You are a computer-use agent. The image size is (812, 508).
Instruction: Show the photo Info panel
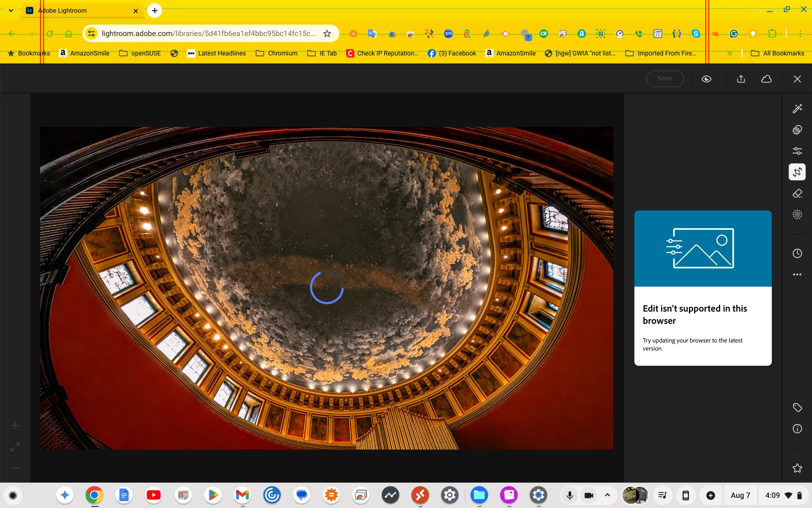coord(797,429)
